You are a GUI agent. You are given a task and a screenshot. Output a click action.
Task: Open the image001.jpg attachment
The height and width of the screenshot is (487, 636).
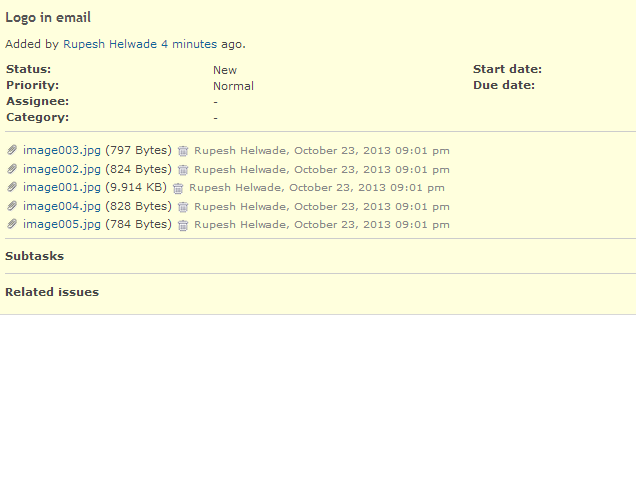click(62, 187)
